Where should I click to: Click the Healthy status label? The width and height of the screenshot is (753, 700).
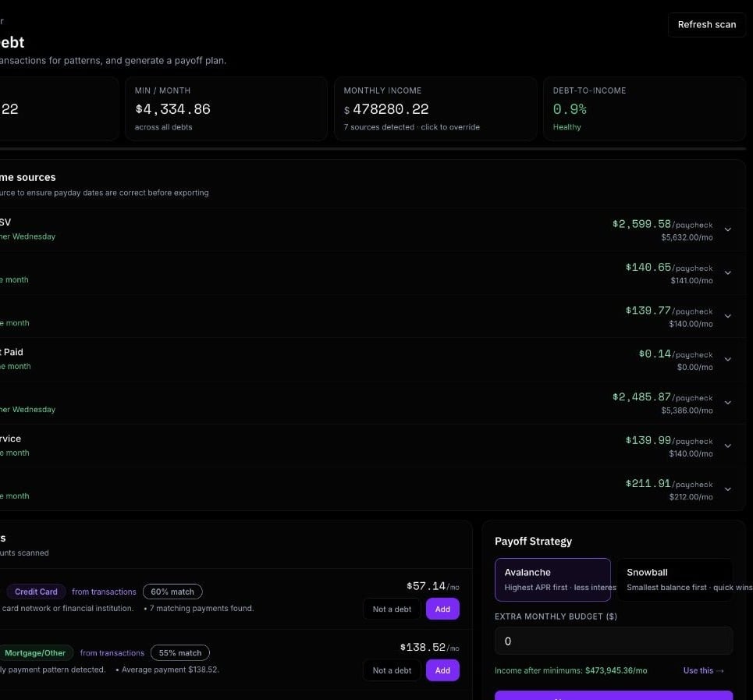567,127
